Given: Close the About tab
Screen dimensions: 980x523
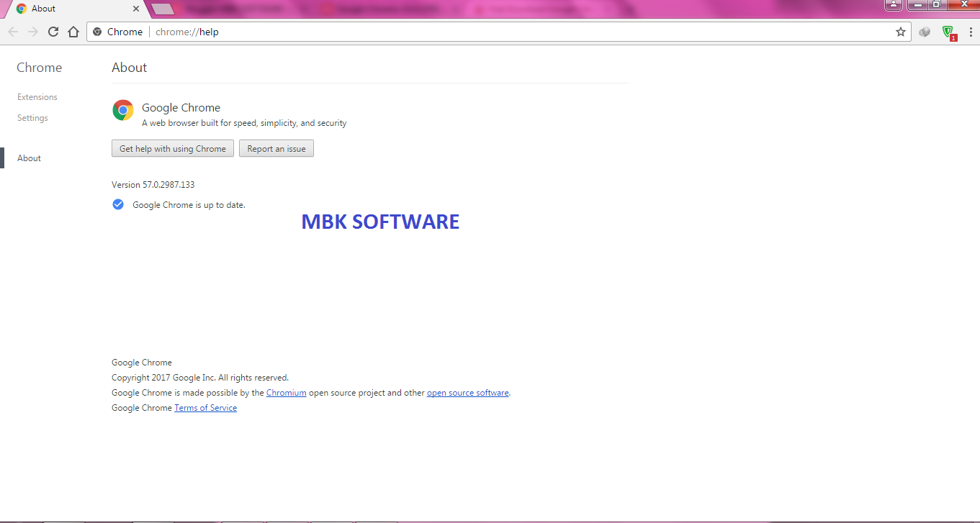Looking at the screenshot, I should point(136,9).
